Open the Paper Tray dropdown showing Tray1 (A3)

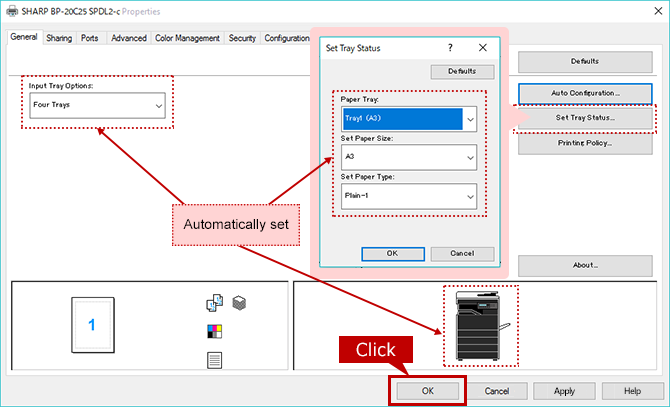click(409, 119)
